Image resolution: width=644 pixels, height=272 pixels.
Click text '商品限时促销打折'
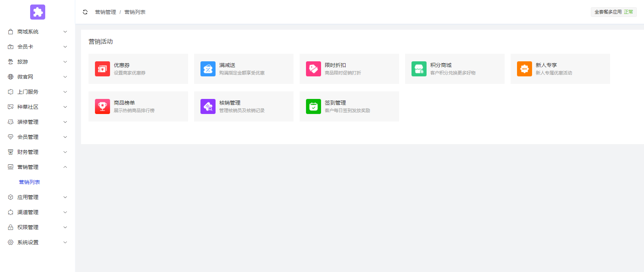(x=343, y=73)
